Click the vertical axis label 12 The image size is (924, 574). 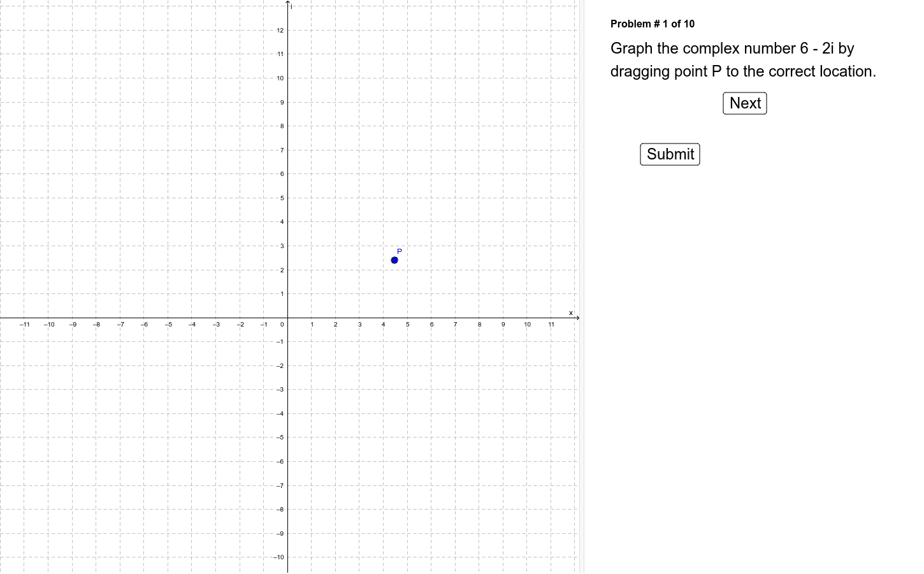(x=280, y=31)
